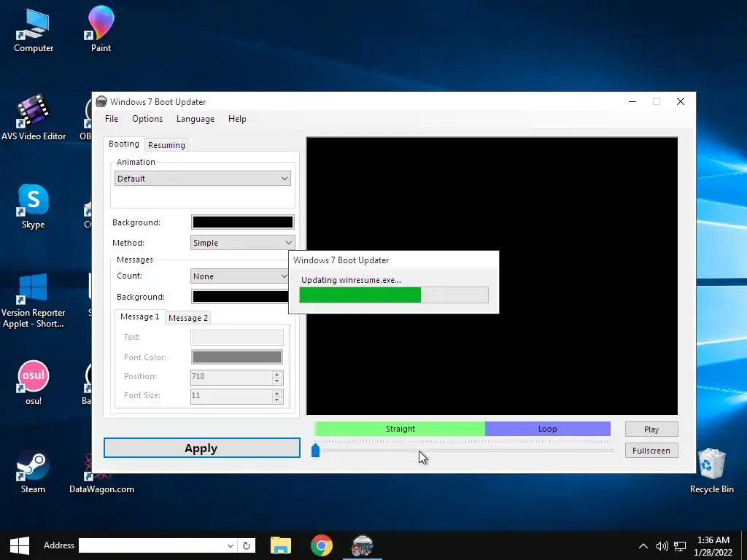This screenshot has height=560, width=747.
Task: Open the Language menu
Action: pyautogui.click(x=196, y=119)
